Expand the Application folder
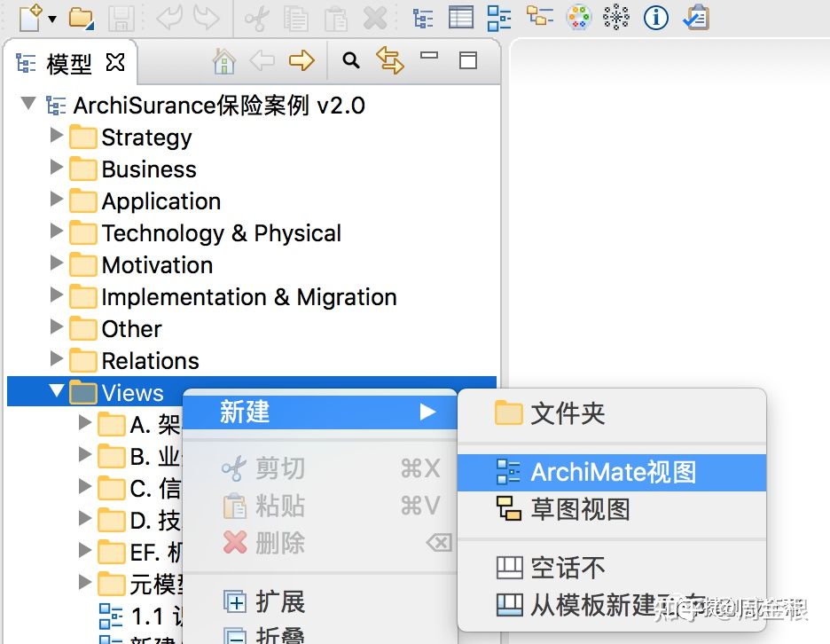The width and height of the screenshot is (830, 644). coord(56,199)
